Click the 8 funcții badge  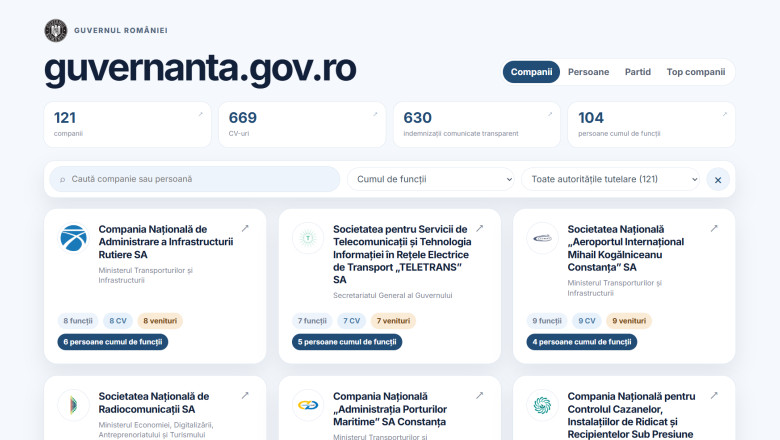78,321
